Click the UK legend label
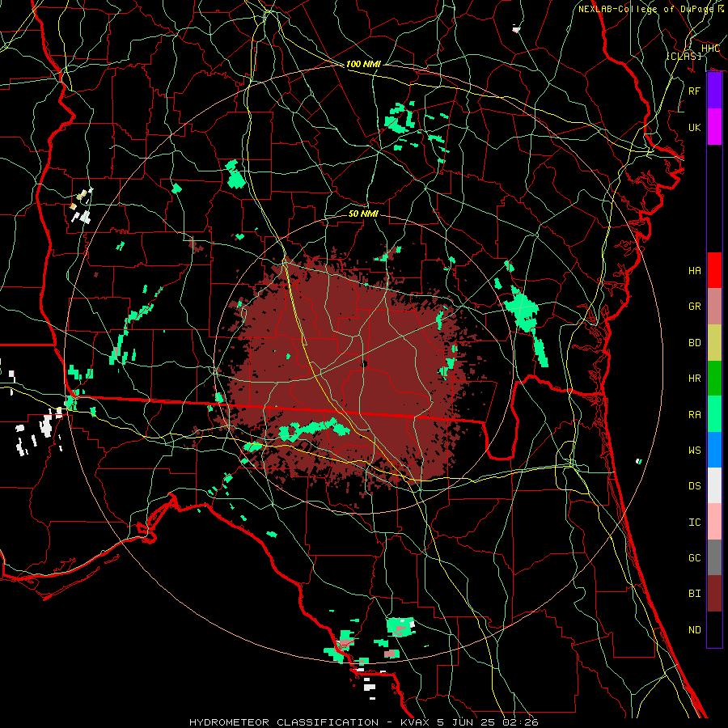The image size is (728, 728). click(695, 127)
